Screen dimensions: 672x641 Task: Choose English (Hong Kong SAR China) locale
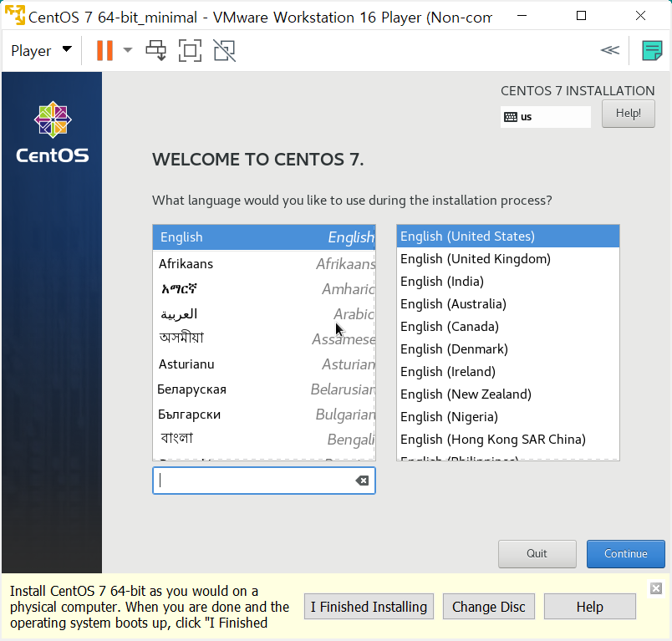508,440
